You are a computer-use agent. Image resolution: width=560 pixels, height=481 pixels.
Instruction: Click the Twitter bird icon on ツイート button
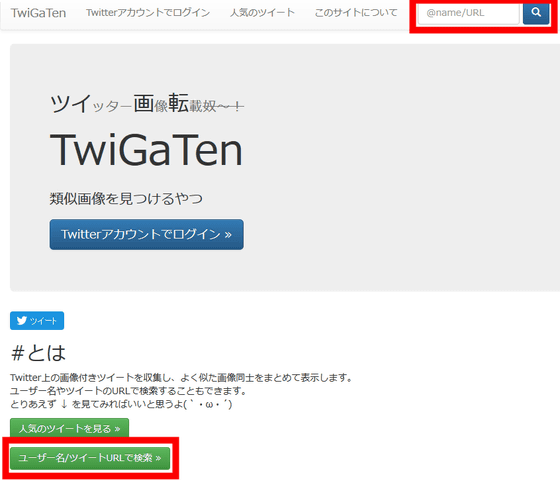click(x=22, y=321)
